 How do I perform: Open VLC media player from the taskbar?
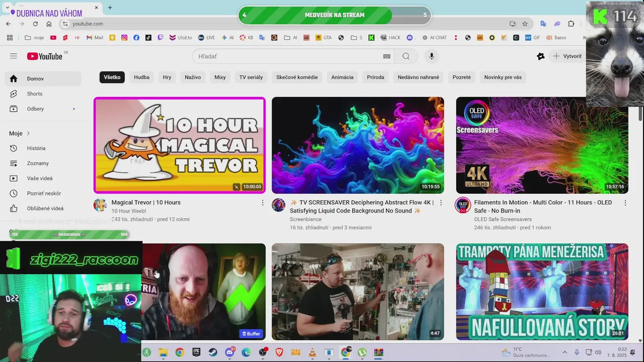(x=312, y=352)
